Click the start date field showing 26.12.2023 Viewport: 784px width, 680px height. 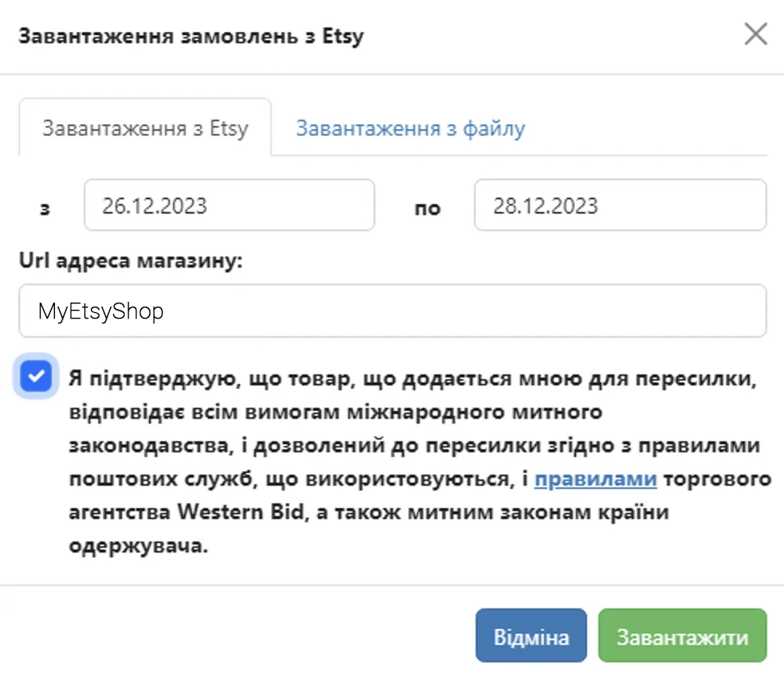point(229,205)
